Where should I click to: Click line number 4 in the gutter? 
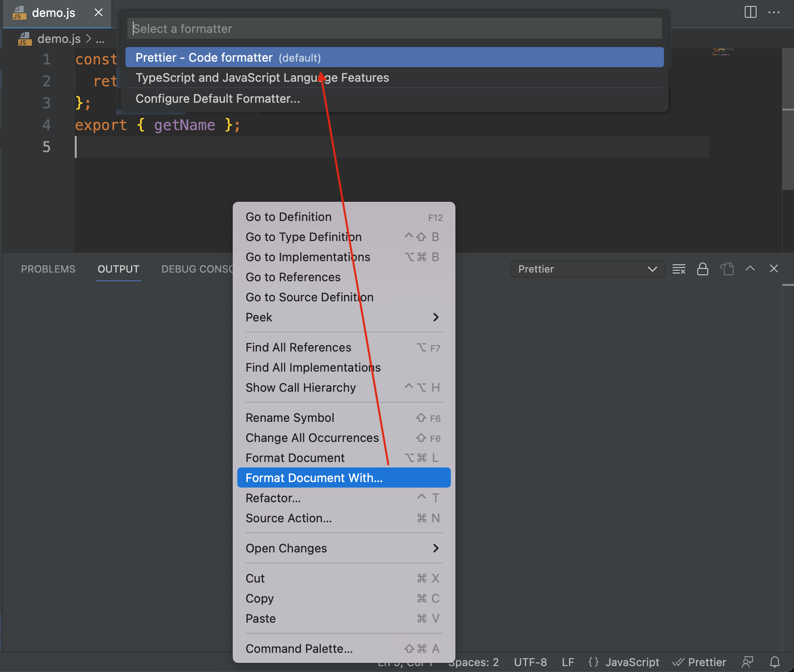pyautogui.click(x=47, y=125)
